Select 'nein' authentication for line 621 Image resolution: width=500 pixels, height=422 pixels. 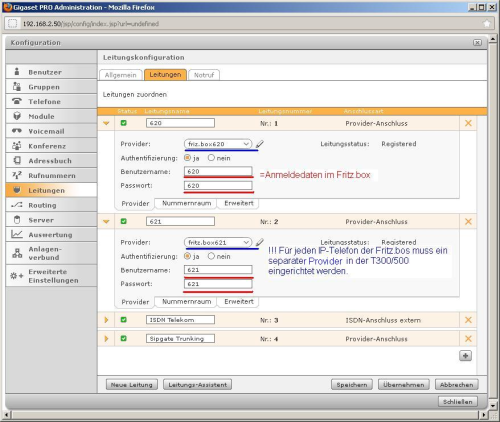(211, 256)
